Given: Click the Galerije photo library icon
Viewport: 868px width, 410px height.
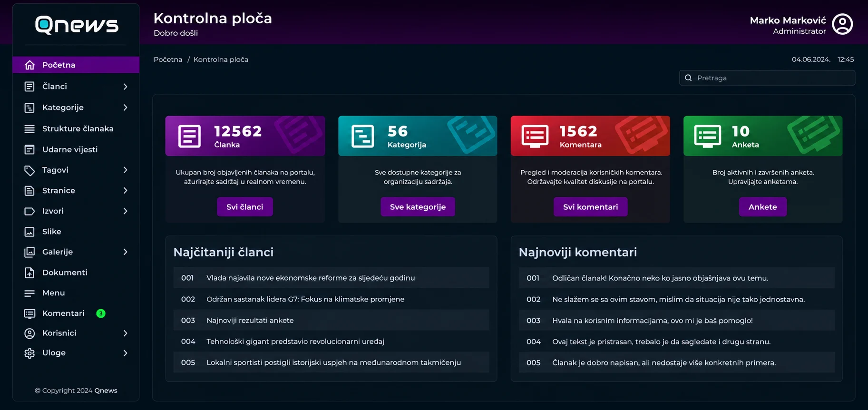Looking at the screenshot, I should pyautogui.click(x=29, y=252).
